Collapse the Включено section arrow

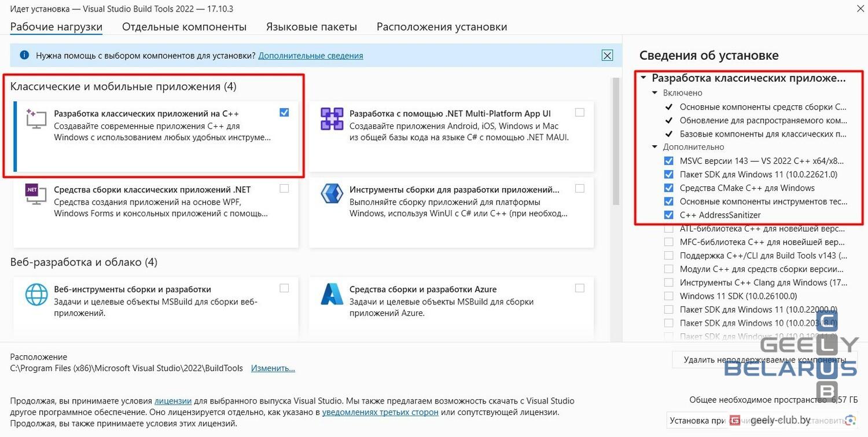[655, 93]
